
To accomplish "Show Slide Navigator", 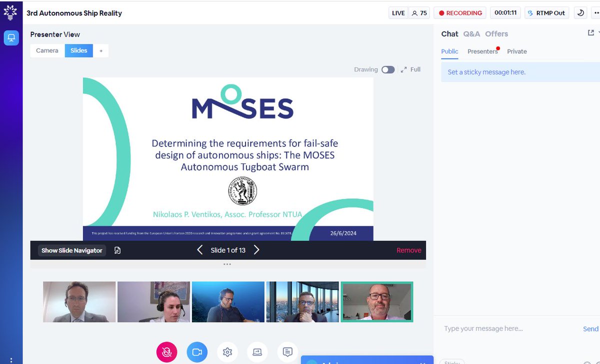I will (71, 249).
